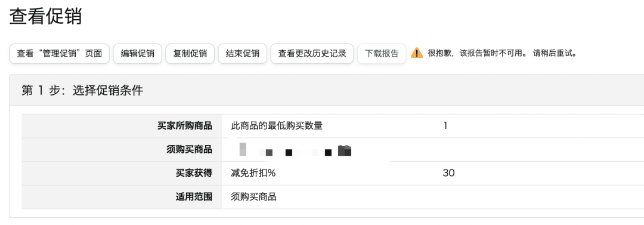Click 须购买商品 value in 适用范围 row
Image resolution: width=644 pixels, height=225 pixels.
coord(254,197)
